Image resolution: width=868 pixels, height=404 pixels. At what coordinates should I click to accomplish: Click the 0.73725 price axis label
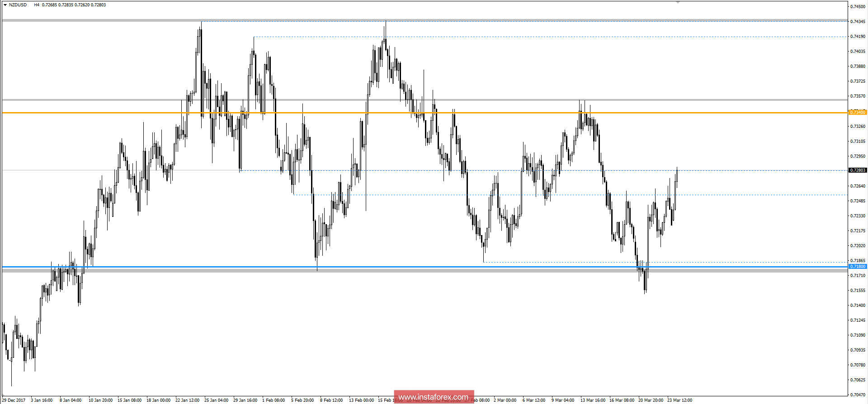(858, 81)
